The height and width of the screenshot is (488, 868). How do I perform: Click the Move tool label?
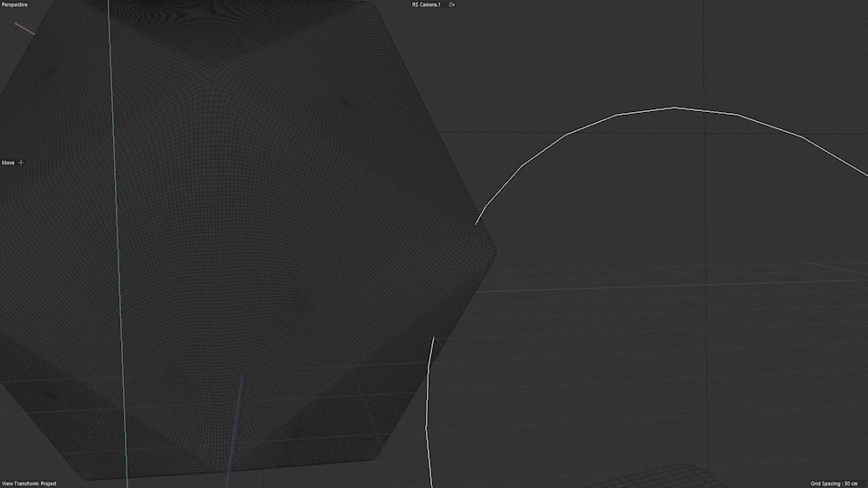(8, 163)
